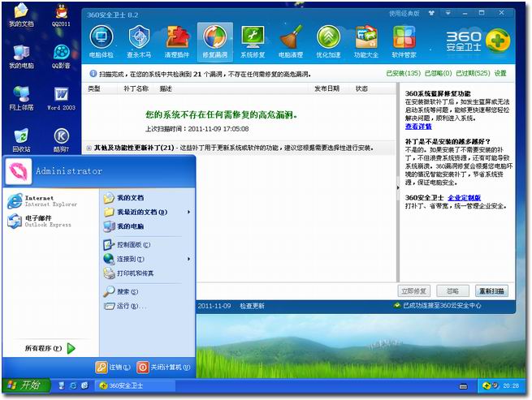Collapse the right info panel arrow
This screenshot has width=532, height=400.
click(398, 187)
